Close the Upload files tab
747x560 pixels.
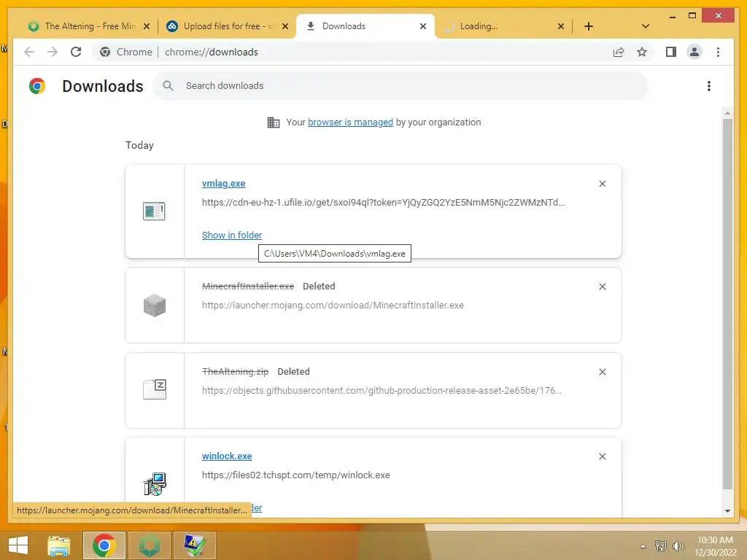(x=285, y=26)
